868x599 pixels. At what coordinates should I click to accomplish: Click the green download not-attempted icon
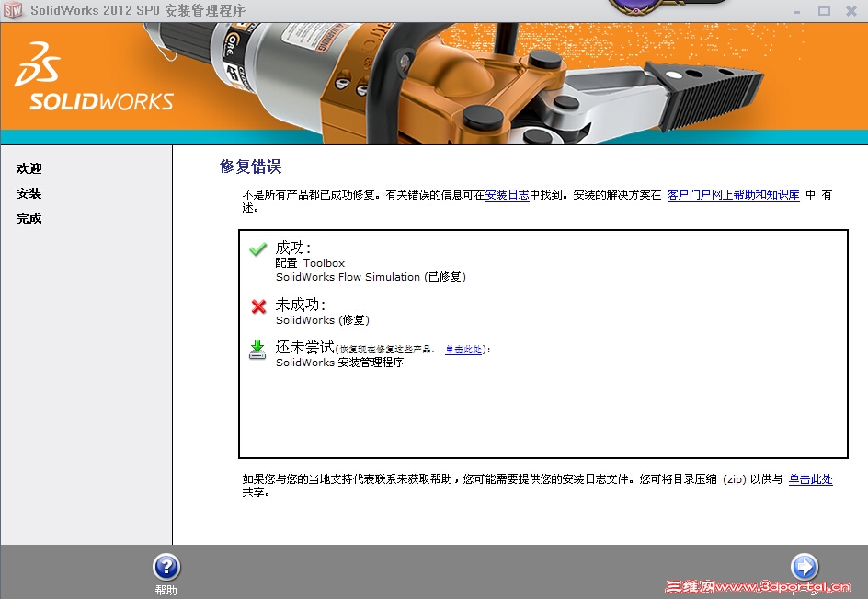257,350
